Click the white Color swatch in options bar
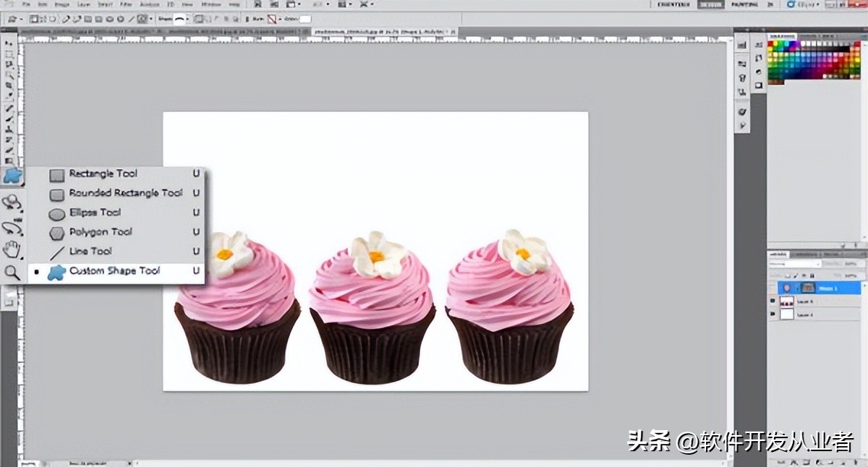 [305, 18]
